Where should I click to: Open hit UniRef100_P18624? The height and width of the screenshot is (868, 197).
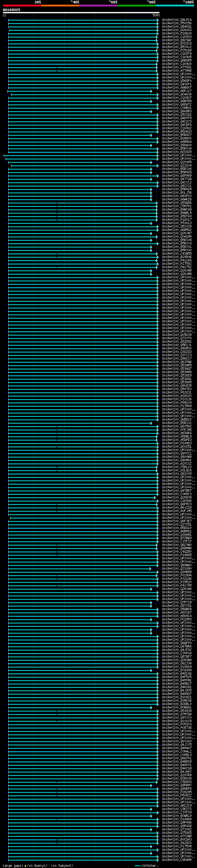(x=176, y=33)
